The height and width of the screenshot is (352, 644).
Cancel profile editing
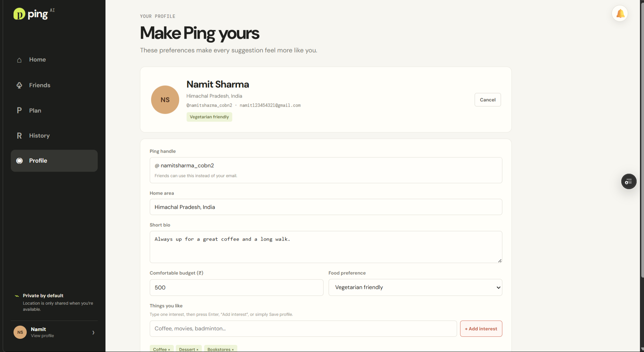click(487, 100)
